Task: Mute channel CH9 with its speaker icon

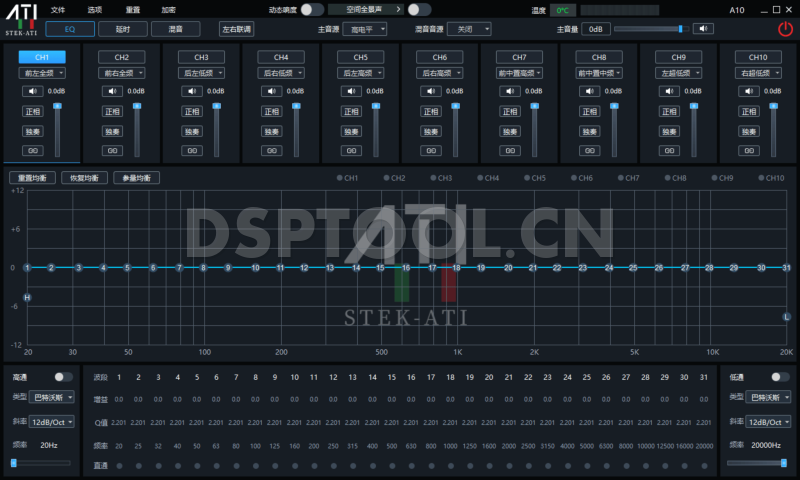Action: [x=669, y=91]
